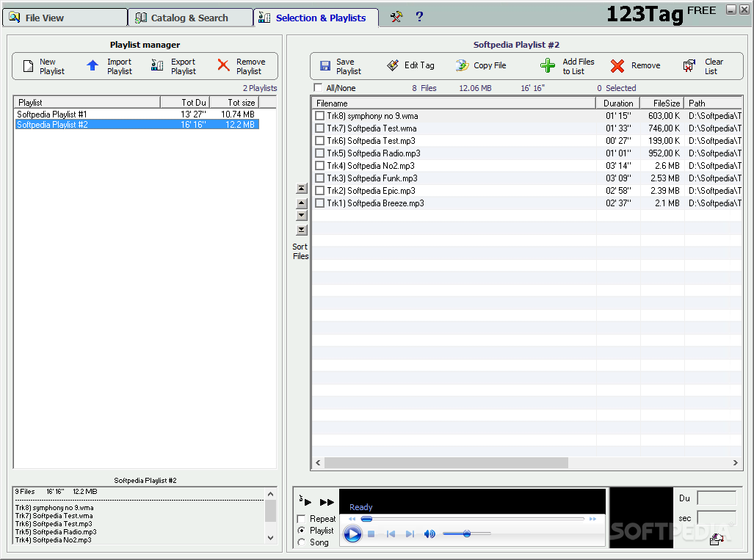This screenshot has height=560, width=754.
Task: Move file to top with top arrow button
Action: point(302,189)
